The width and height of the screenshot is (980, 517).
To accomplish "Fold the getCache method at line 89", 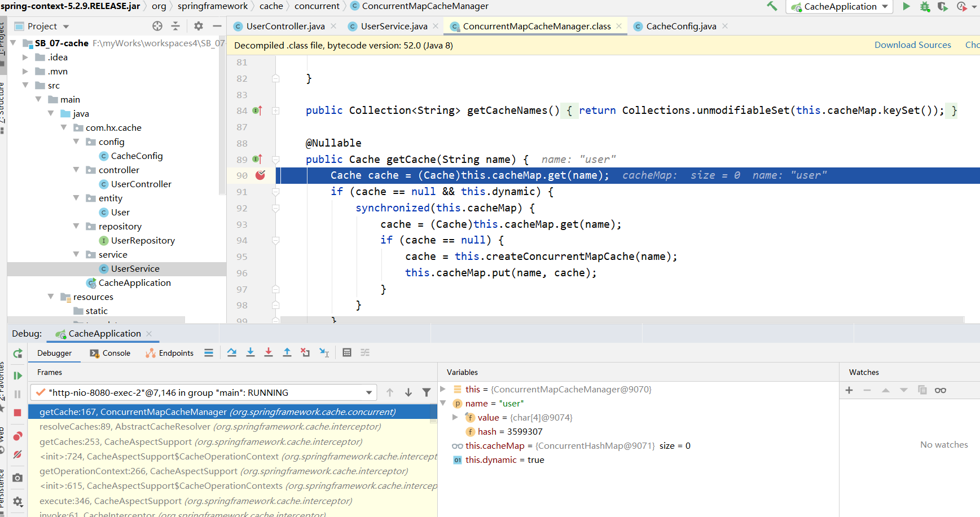I will click(x=276, y=160).
